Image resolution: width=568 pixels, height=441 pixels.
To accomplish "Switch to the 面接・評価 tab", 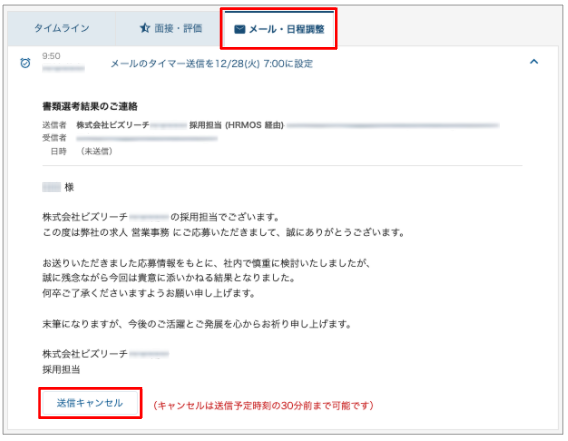I will (x=170, y=28).
